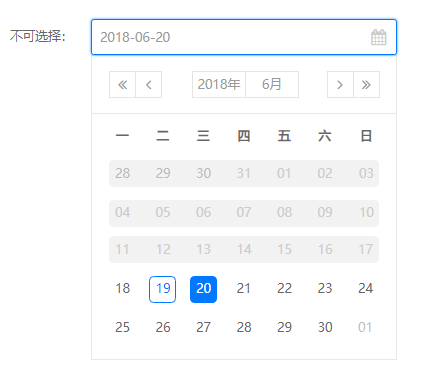The image size is (422, 376).
Task: Go to previous month with left arrow
Action: point(149,85)
